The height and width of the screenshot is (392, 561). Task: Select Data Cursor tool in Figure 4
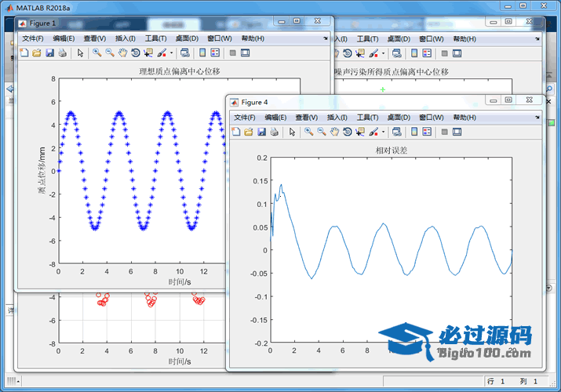[x=360, y=132]
